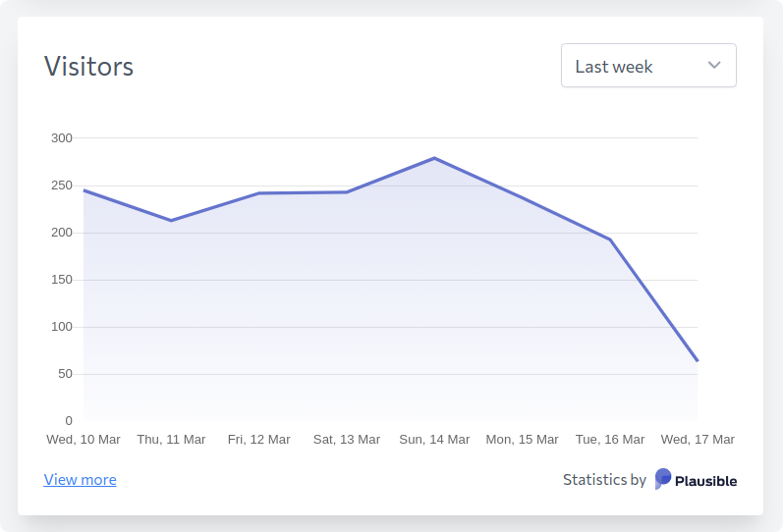Click the Visitors chart heading
The width and height of the screenshot is (783, 532).
tap(88, 67)
